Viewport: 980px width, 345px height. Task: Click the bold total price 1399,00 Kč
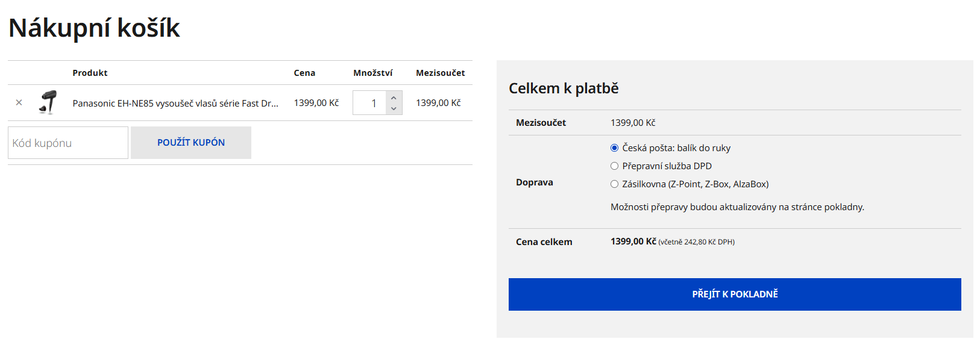coord(633,241)
